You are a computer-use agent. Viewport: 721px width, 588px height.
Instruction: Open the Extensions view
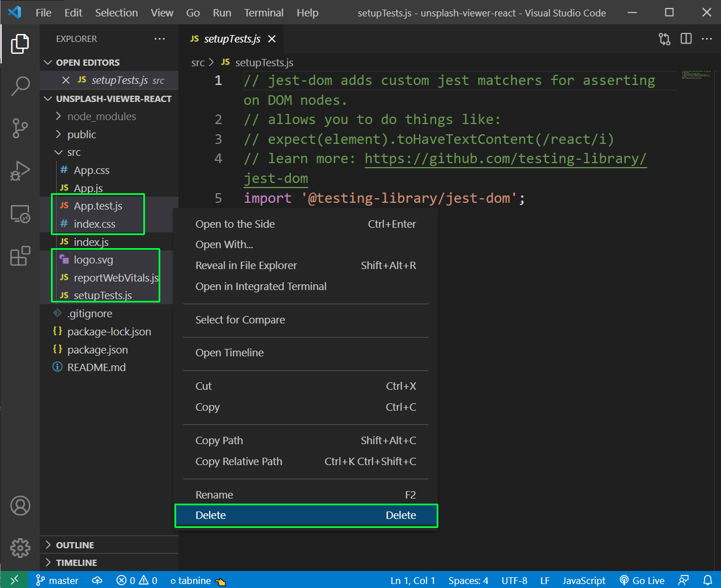click(x=20, y=256)
